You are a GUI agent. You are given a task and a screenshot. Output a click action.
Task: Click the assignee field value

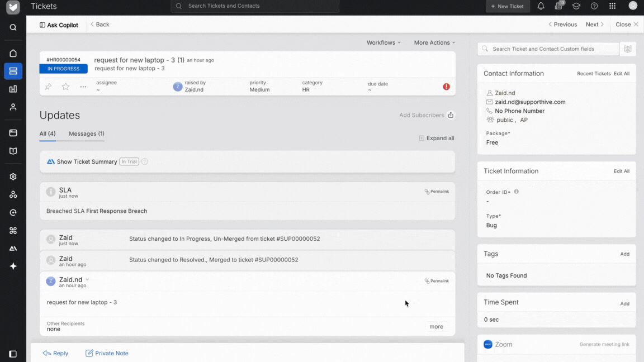click(x=98, y=89)
